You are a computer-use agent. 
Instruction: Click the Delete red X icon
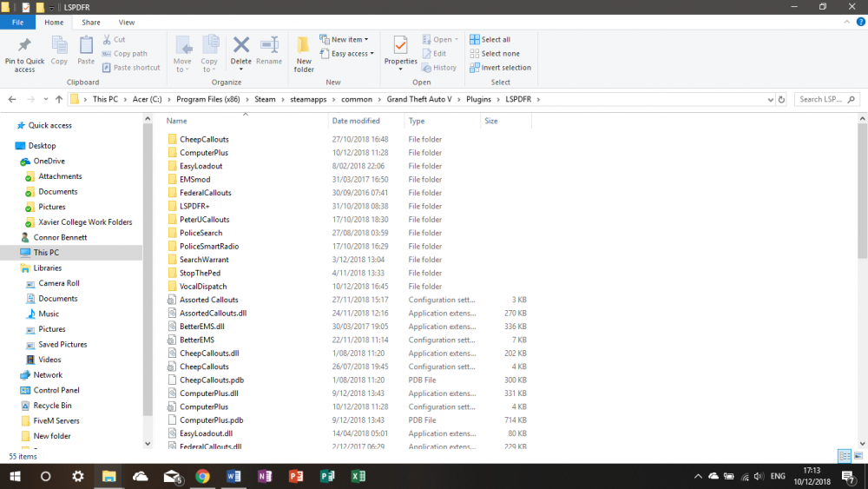tap(240, 45)
